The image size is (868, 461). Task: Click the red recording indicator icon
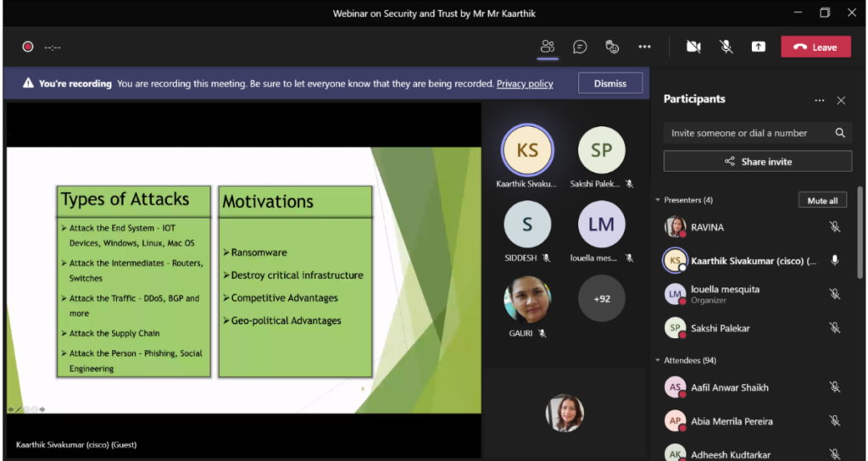(x=28, y=47)
